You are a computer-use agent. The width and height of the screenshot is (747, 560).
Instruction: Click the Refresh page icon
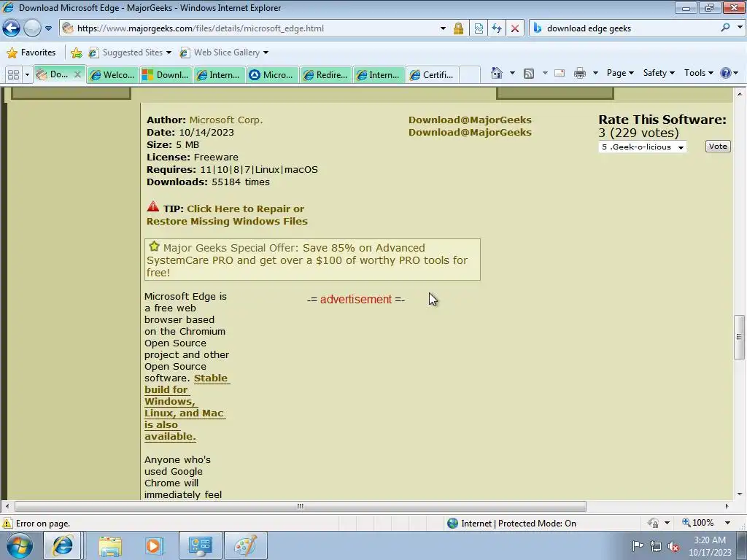click(497, 28)
